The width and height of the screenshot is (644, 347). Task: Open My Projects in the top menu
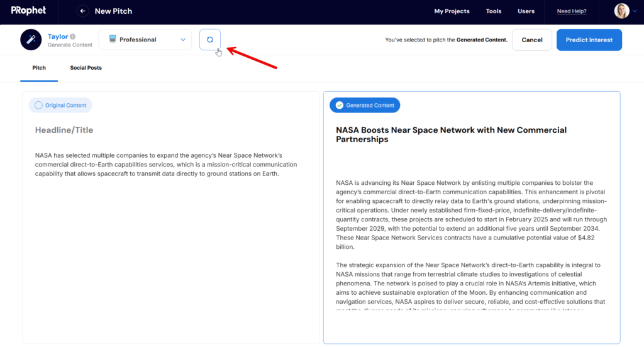[452, 11]
